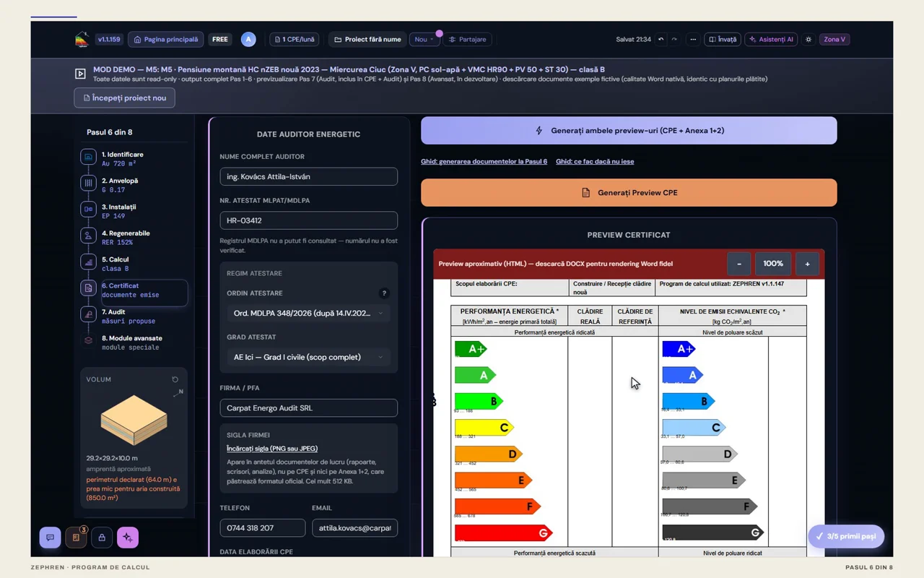Go to step 5. Calcul

134,264
